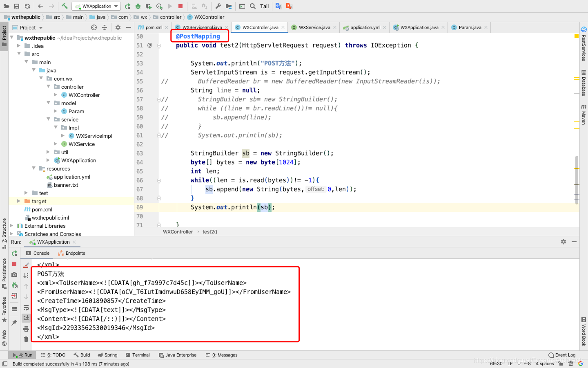
Task: Open the Spring tool window
Action: [107, 355]
